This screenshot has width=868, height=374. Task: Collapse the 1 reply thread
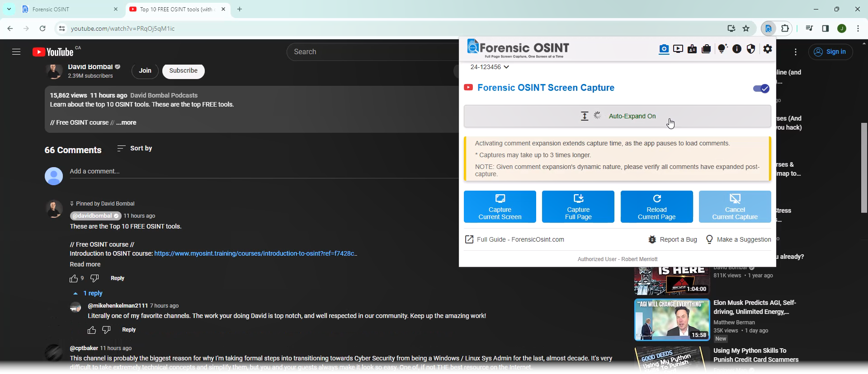88,293
